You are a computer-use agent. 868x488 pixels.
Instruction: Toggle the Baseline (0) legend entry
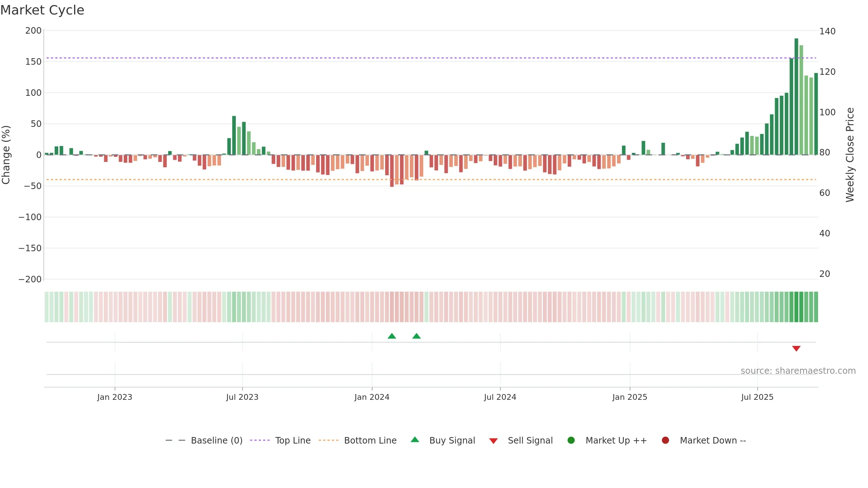204,440
